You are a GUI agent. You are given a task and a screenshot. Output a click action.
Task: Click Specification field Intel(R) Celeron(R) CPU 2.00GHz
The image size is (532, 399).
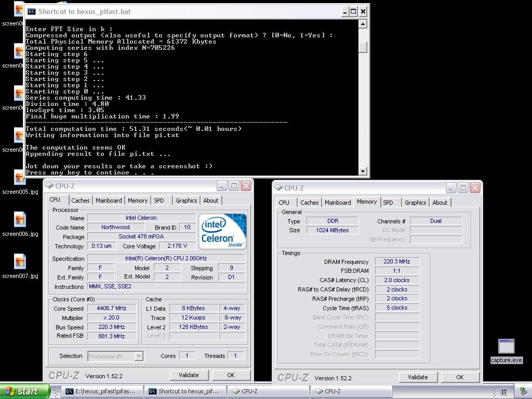tap(166, 258)
